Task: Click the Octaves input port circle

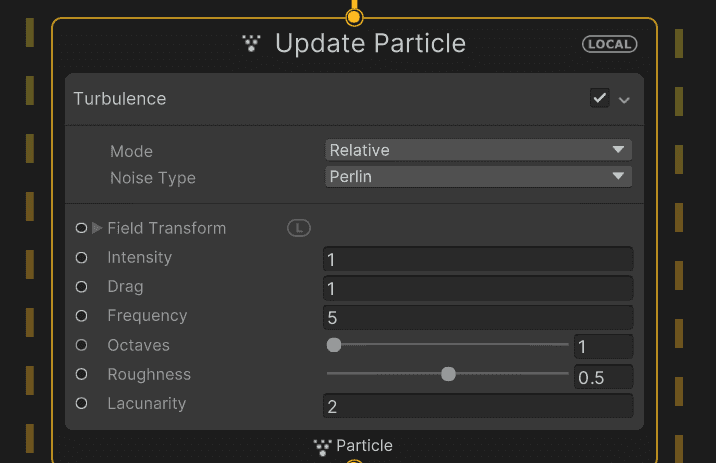Action: [81, 345]
